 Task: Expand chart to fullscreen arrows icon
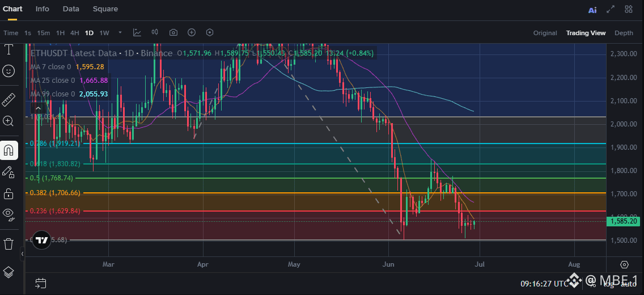point(611,9)
